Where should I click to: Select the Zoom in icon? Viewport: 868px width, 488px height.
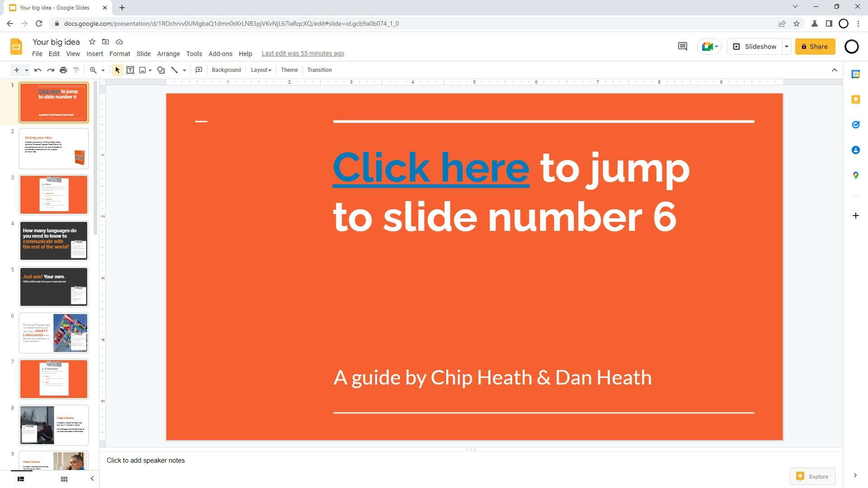pyautogui.click(x=92, y=70)
